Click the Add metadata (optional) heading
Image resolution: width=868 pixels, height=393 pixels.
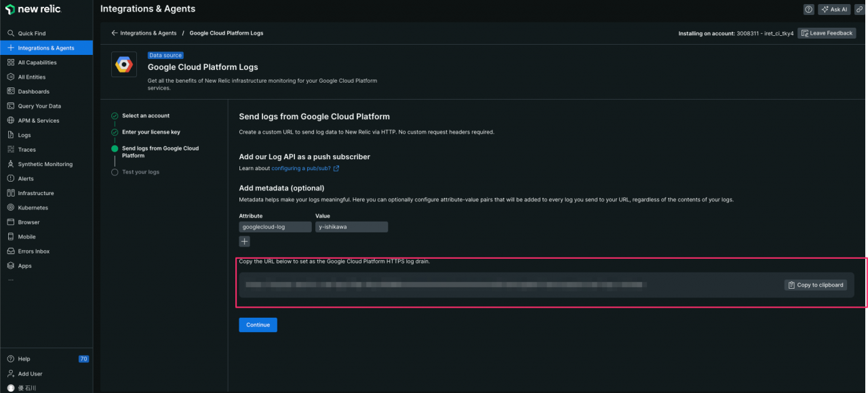(281, 188)
